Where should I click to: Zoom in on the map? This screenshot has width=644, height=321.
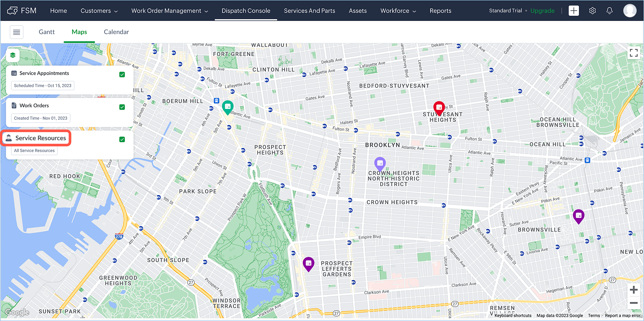[634, 290]
